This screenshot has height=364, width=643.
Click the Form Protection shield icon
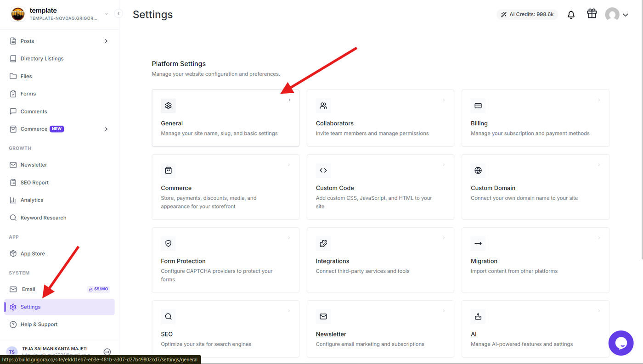(x=168, y=243)
